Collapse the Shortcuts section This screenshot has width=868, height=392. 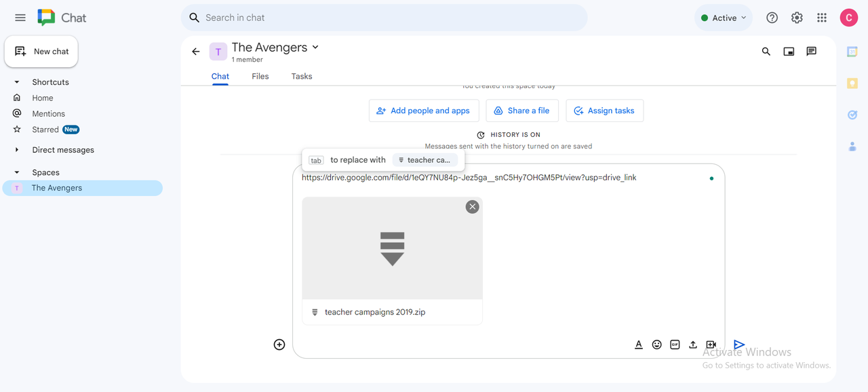tap(17, 82)
